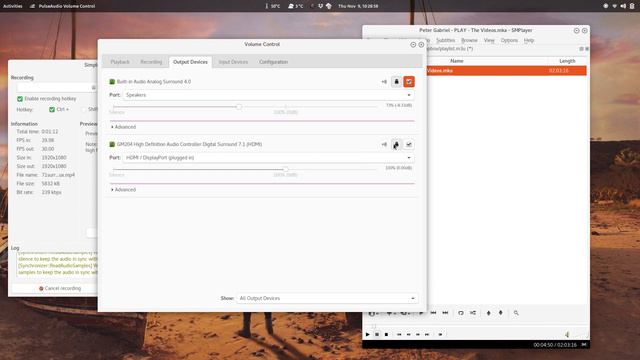The width and height of the screenshot is (640, 360).
Task: Click volume icon in system tray
Action: (x=623, y=6)
